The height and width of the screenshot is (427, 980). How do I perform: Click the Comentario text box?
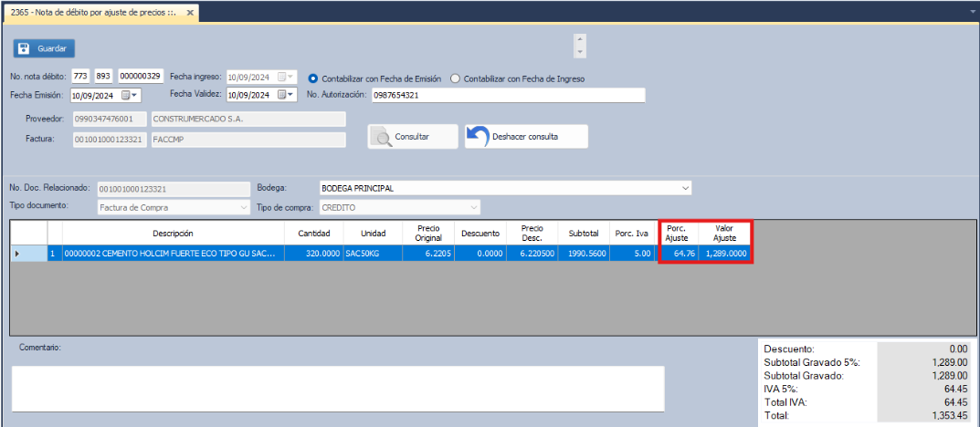pos(337,389)
